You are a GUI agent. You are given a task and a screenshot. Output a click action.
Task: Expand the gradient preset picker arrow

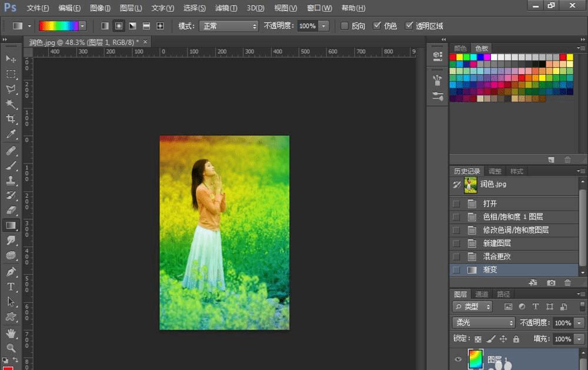tap(82, 26)
